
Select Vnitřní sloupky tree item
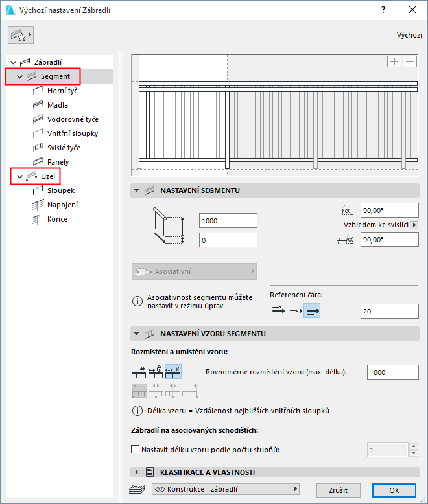point(73,133)
